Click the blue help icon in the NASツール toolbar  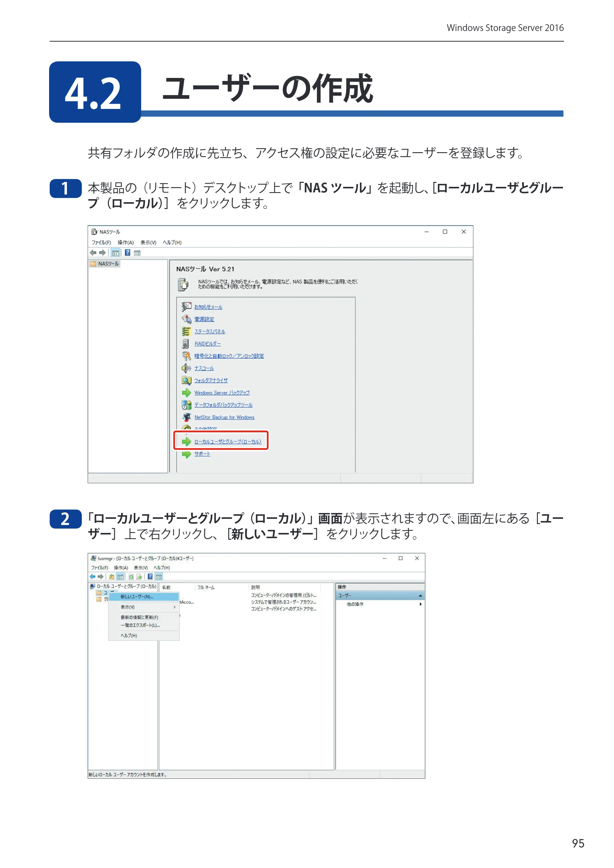click(x=128, y=253)
